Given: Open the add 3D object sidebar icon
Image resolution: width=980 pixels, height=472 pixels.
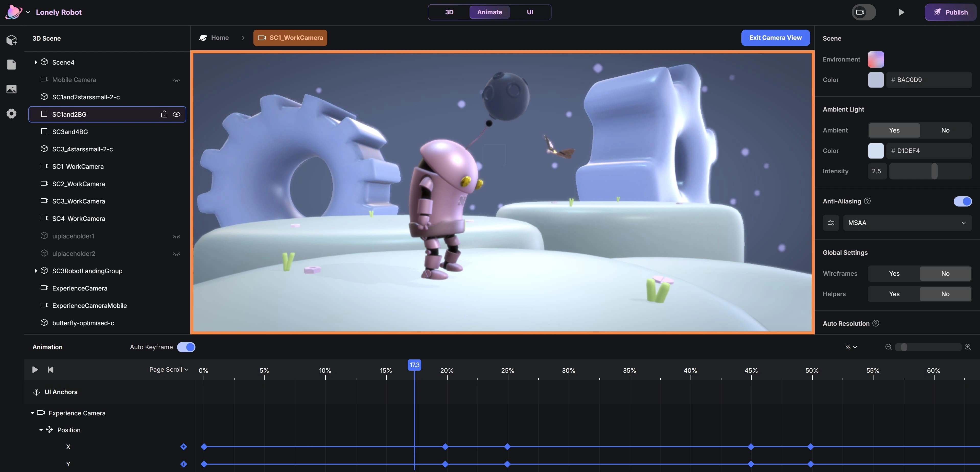Looking at the screenshot, I should click(x=11, y=40).
